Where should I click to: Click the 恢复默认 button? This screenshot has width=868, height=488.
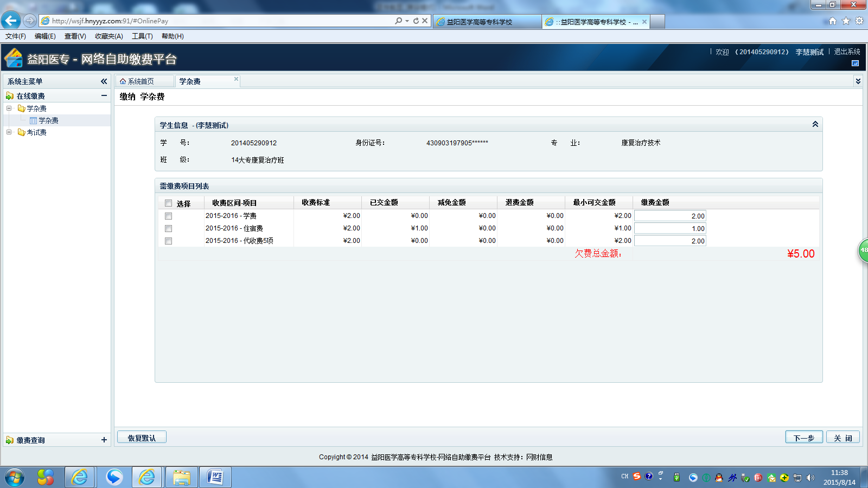[x=142, y=438]
